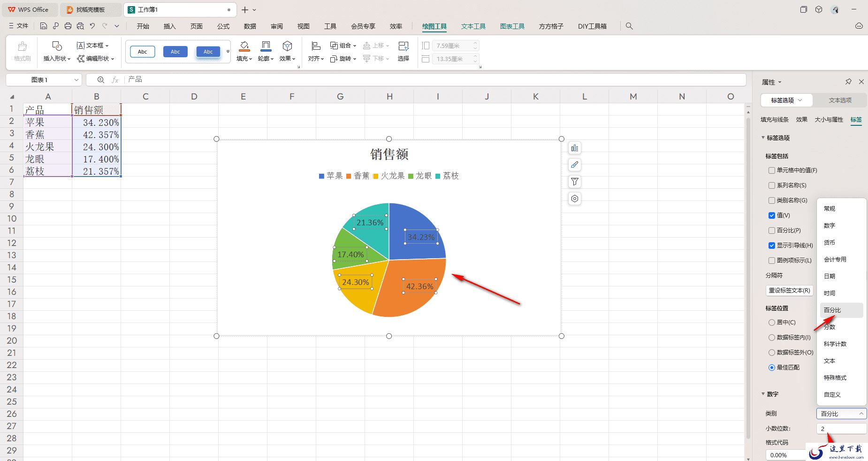Open the chart filter funnel button

click(575, 182)
